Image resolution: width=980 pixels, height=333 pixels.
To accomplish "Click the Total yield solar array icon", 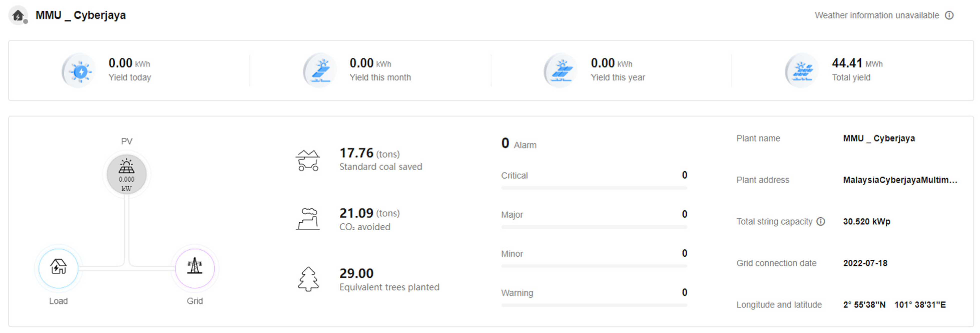I will click(x=803, y=71).
